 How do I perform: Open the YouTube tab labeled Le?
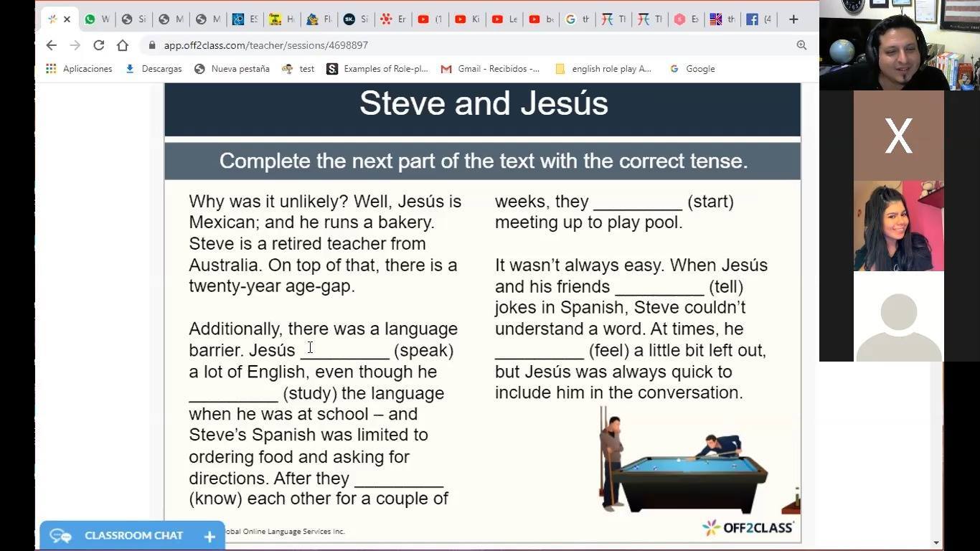pyautogui.click(x=504, y=19)
